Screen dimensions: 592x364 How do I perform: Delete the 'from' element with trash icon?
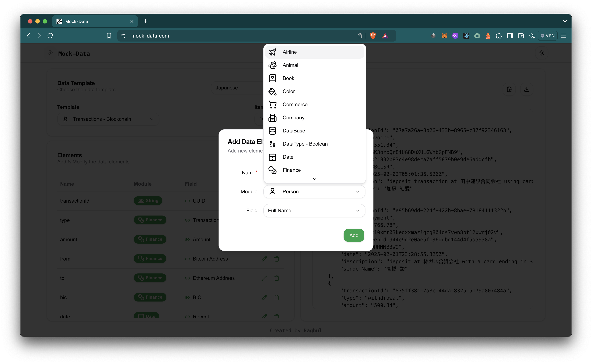pyautogui.click(x=276, y=259)
